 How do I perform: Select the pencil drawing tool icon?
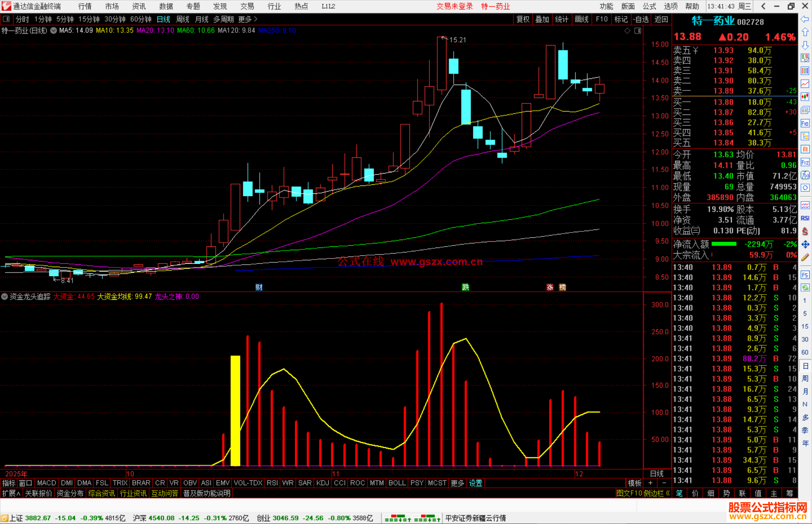point(805,258)
